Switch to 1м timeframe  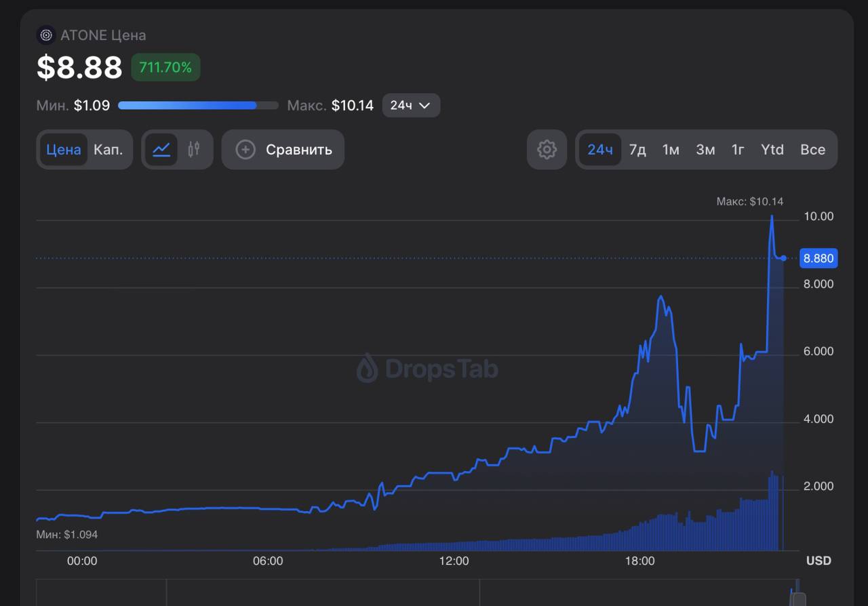pyautogui.click(x=671, y=150)
